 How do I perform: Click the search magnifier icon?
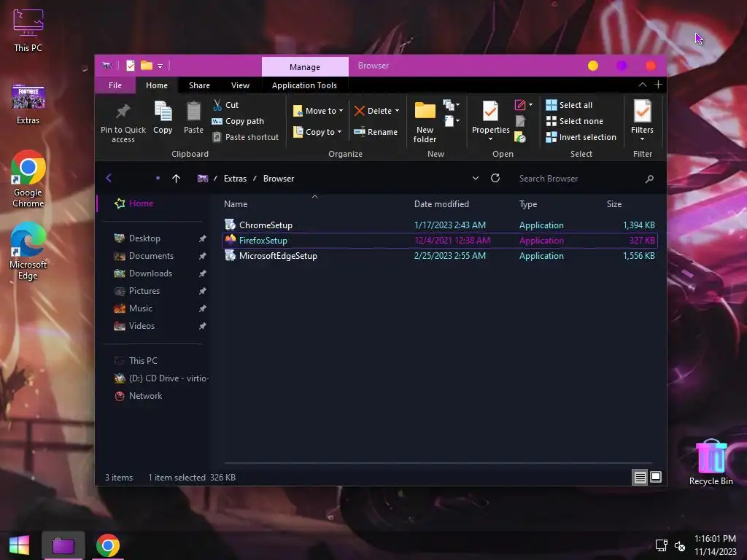pyautogui.click(x=649, y=179)
